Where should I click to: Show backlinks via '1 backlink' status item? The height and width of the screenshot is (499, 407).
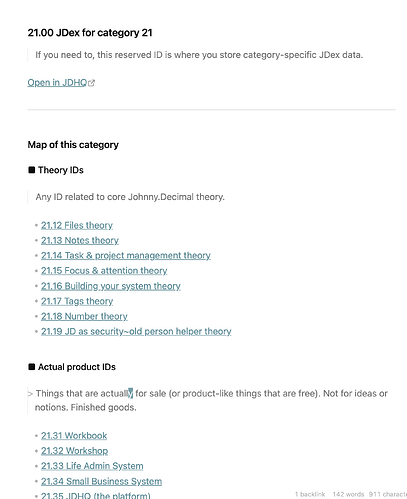coord(310,494)
